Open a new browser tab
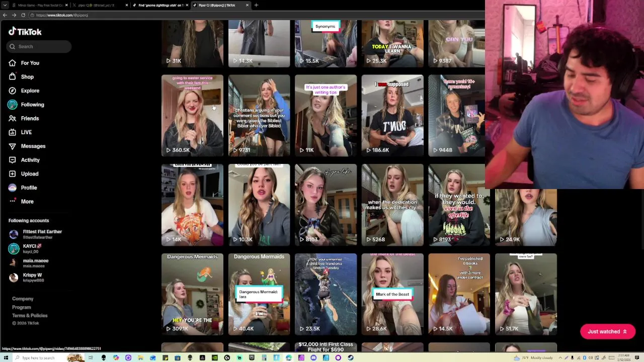Viewport: 644px width, 362px height. pyautogui.click(x=256, y=5)
